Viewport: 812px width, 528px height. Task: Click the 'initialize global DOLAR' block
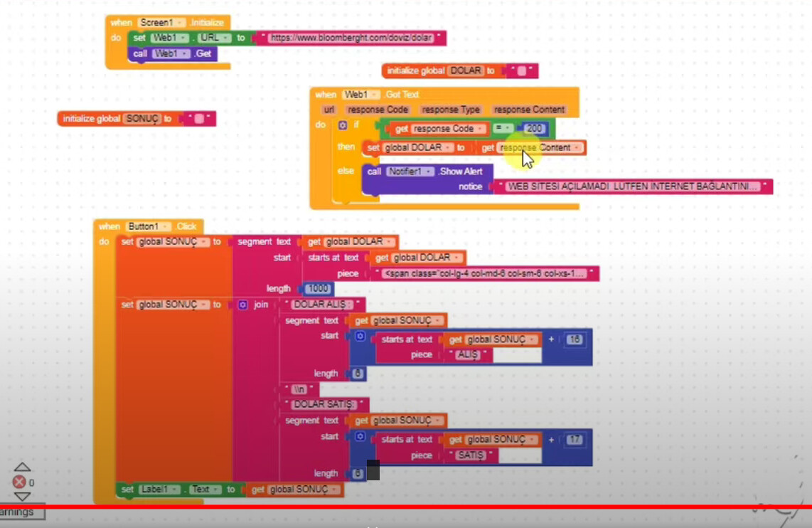coord(416,71)
